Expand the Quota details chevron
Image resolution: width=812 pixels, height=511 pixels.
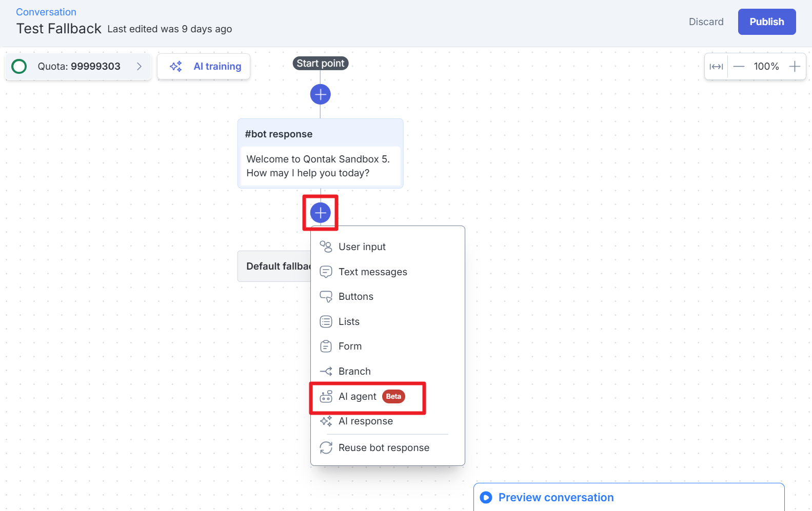point(139,67)
